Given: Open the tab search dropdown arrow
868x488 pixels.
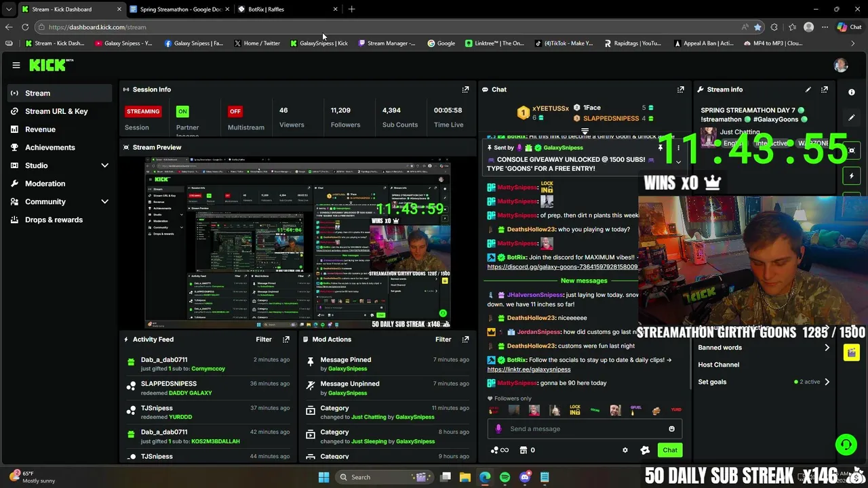Looking at the screenshot, I should [x=8, y=9].
